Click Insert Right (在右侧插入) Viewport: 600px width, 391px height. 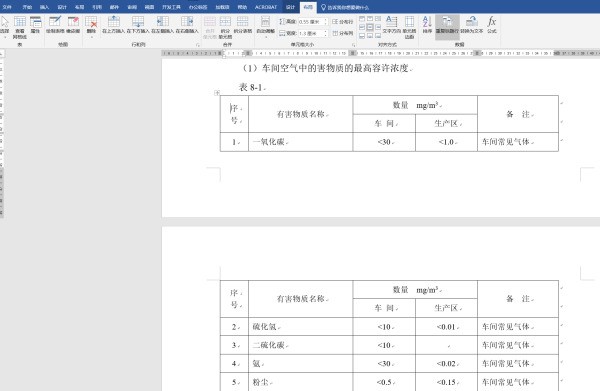(187, 24)
